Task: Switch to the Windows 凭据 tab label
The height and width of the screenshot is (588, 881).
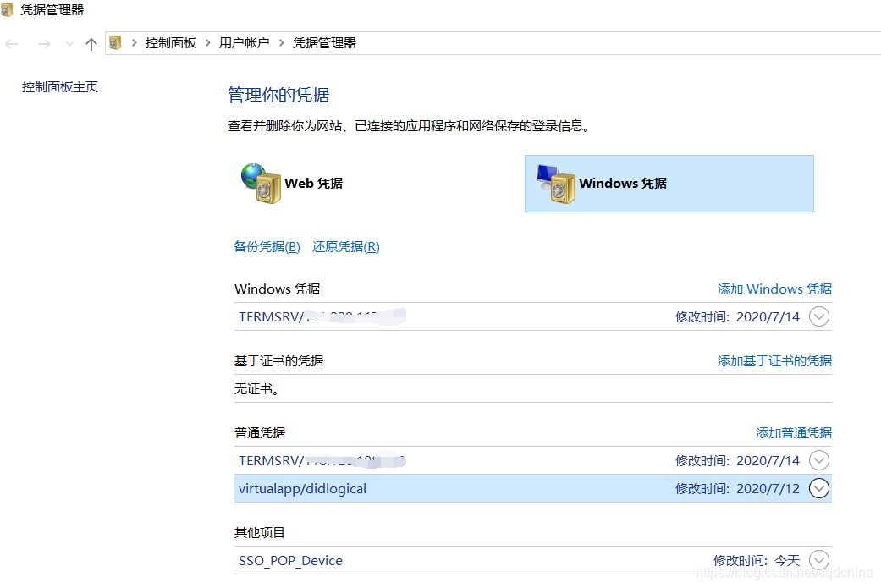Action: (x=623, y=183)
